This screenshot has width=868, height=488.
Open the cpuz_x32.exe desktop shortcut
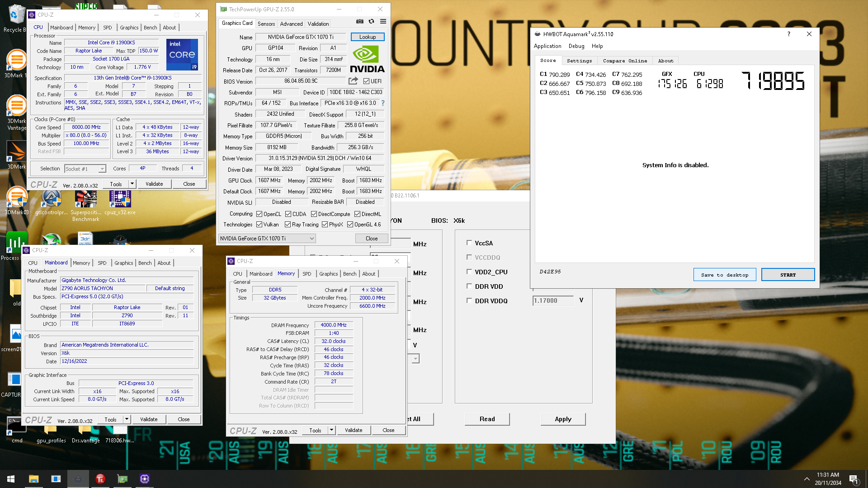pos(120,202)
